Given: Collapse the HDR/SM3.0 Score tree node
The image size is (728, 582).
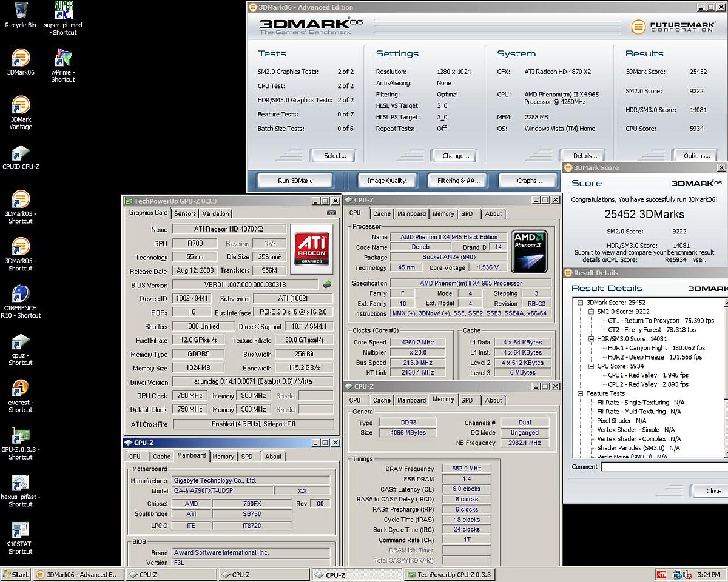Looking at the screenshot, I should (591, 339).
